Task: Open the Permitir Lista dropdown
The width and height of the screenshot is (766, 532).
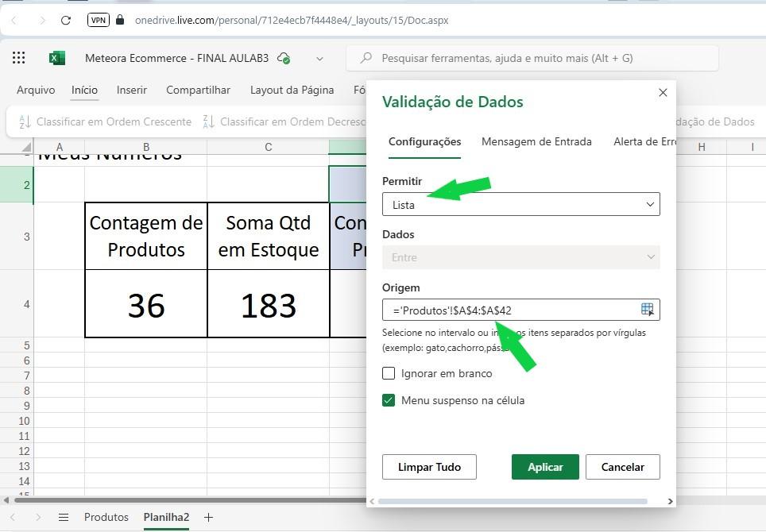Action: pyautogui.click(x=520, y=205)
